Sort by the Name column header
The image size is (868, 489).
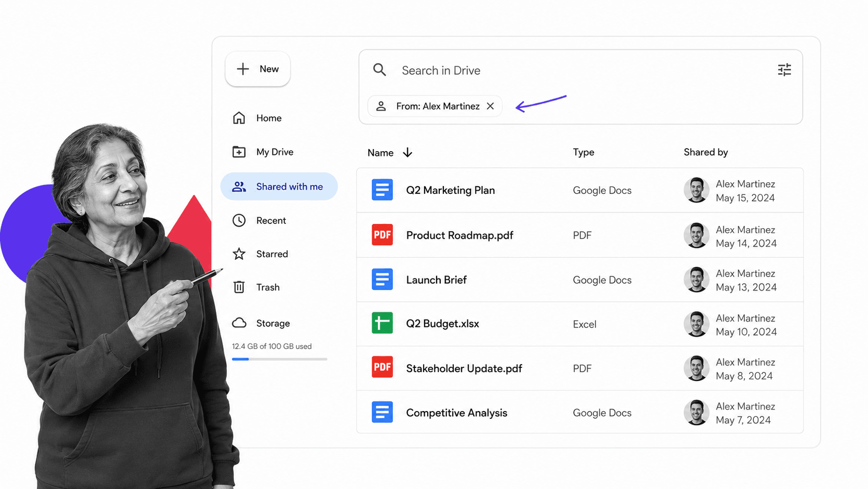(x=381, y=153)
